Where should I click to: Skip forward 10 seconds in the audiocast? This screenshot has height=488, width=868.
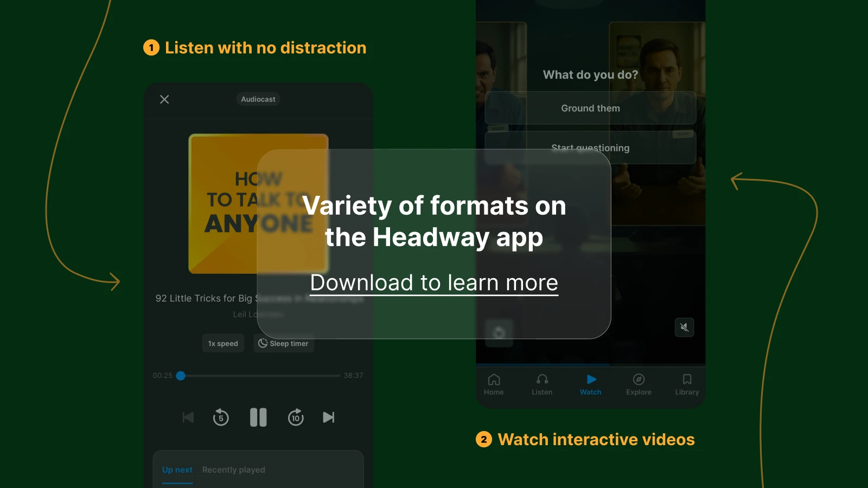coord(296,418)
